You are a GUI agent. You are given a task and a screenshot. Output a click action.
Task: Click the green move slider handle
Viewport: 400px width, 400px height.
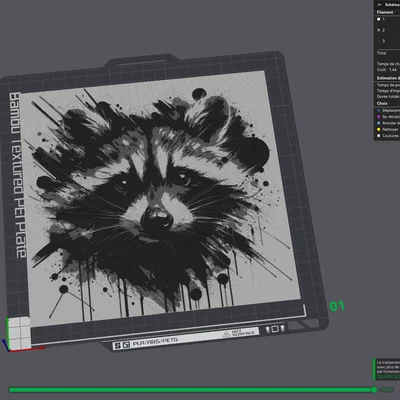coord(374,389)
